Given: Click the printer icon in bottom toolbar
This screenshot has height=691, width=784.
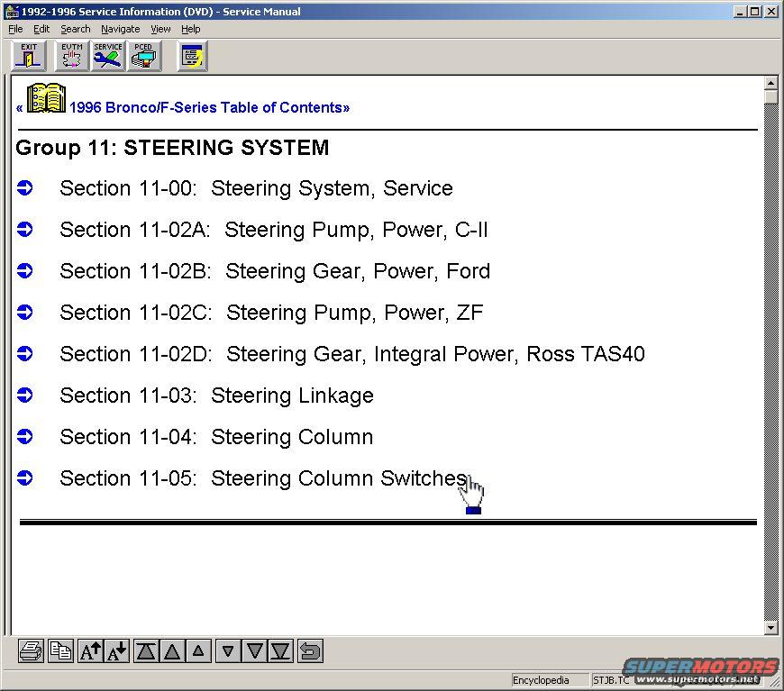Looking at the screenshot, I should [x=31, y=650].
